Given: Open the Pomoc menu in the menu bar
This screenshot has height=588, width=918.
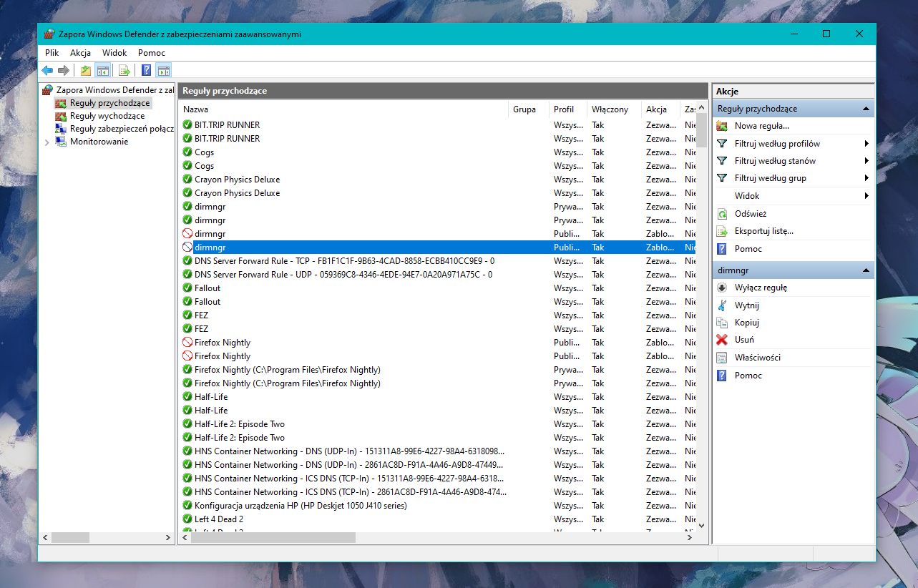Looking at the screenshot, I should point(152,53).
